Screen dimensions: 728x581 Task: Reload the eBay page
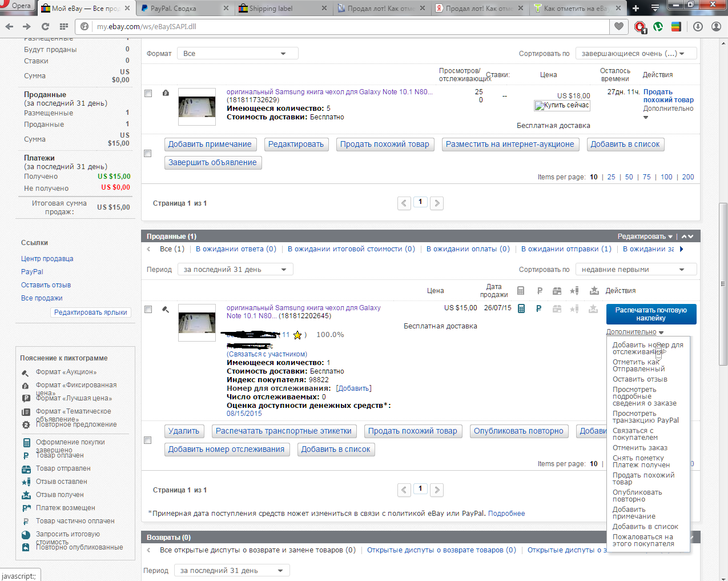point(46,27)
